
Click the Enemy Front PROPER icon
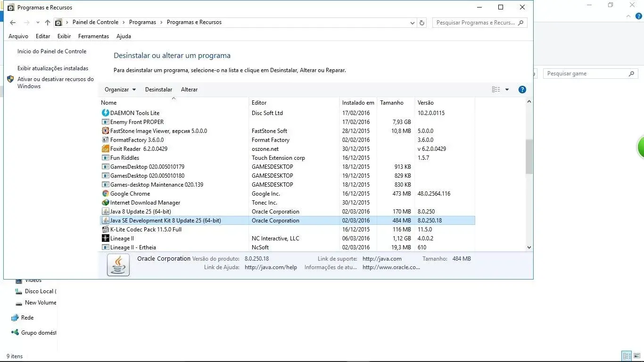click(x=106, y=122)
